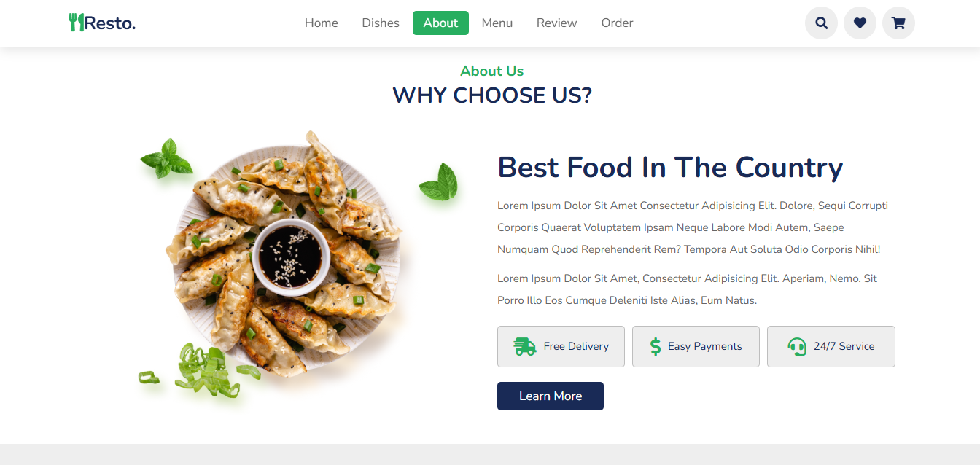Open the Dishes nav link
The image size is (980, 465).
381,23
